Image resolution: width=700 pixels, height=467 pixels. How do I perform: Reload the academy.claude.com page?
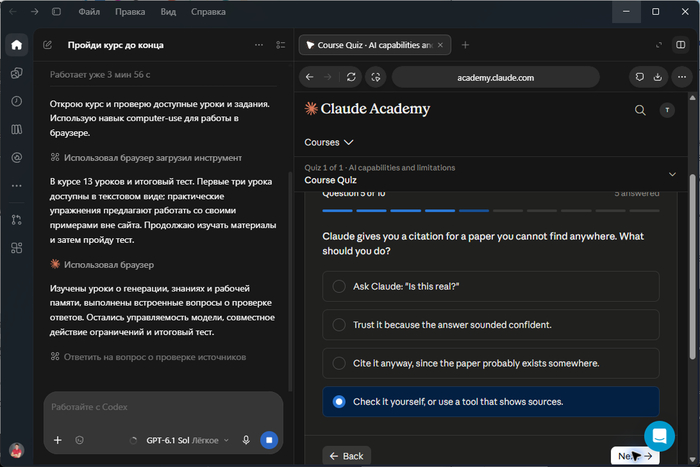tap(351, 77)
